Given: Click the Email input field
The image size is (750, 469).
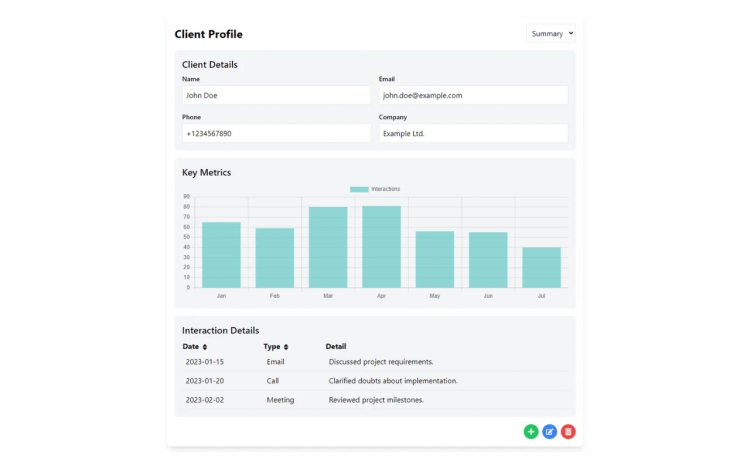Looking at the screenshot, I should [474, 95].
